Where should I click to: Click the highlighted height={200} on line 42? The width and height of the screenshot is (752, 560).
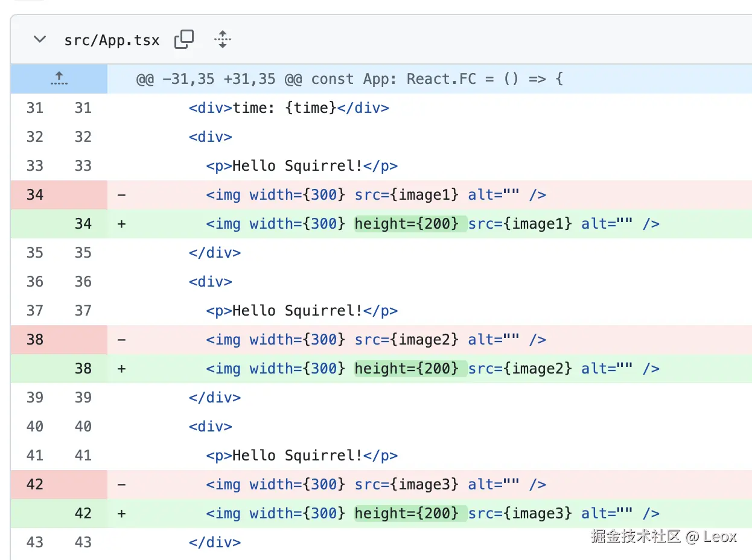point(410,514)
